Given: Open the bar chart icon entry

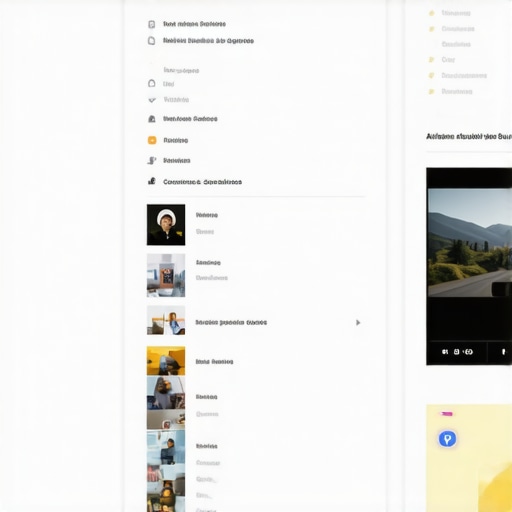Looking at the screenshot, I should coord(152,181).
